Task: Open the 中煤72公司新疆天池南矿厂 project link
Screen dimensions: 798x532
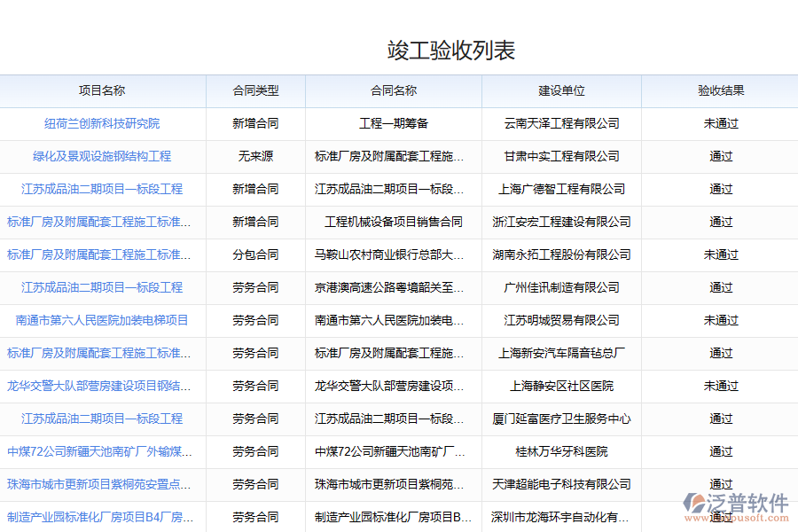Action: tap(99, 451)
